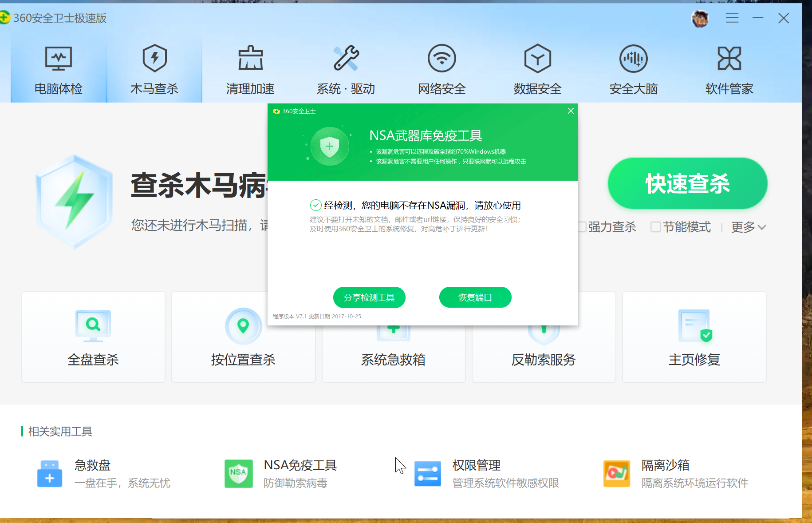Viewport: 812px width, 523px height.
Task: Toggle the 节能模式 checkbox
Action: coord(655,227)
